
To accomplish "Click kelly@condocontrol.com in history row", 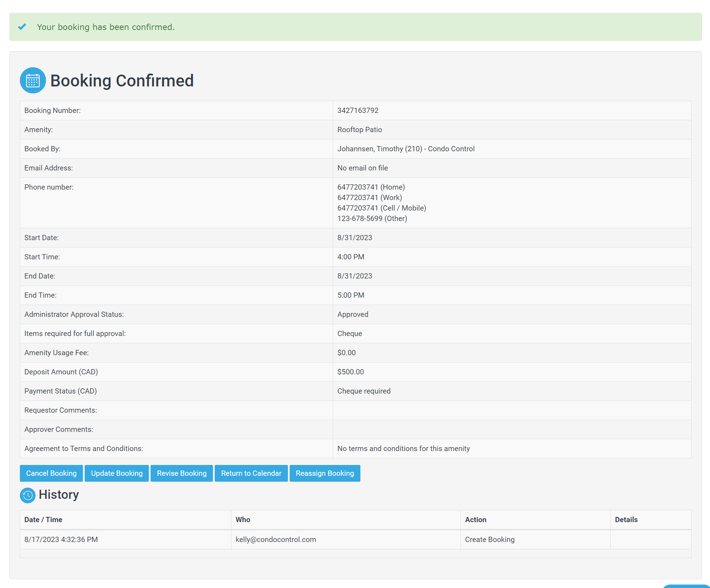I will [x=276, y=540].
